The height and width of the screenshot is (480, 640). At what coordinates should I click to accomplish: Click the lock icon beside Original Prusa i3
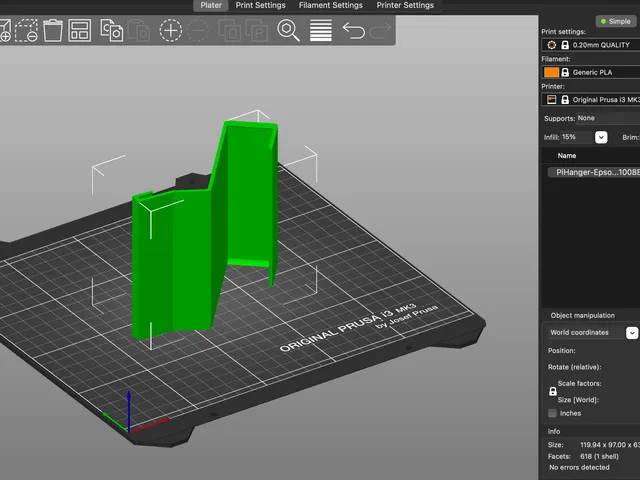565,100
